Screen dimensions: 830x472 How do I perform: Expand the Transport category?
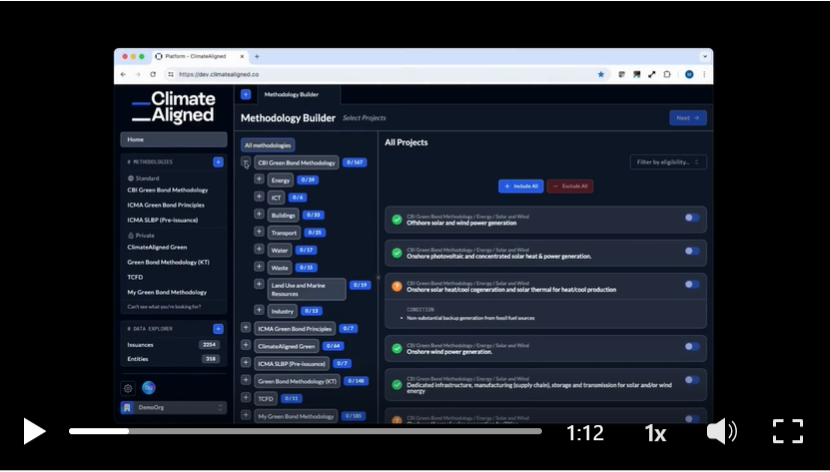click(259, 232)
